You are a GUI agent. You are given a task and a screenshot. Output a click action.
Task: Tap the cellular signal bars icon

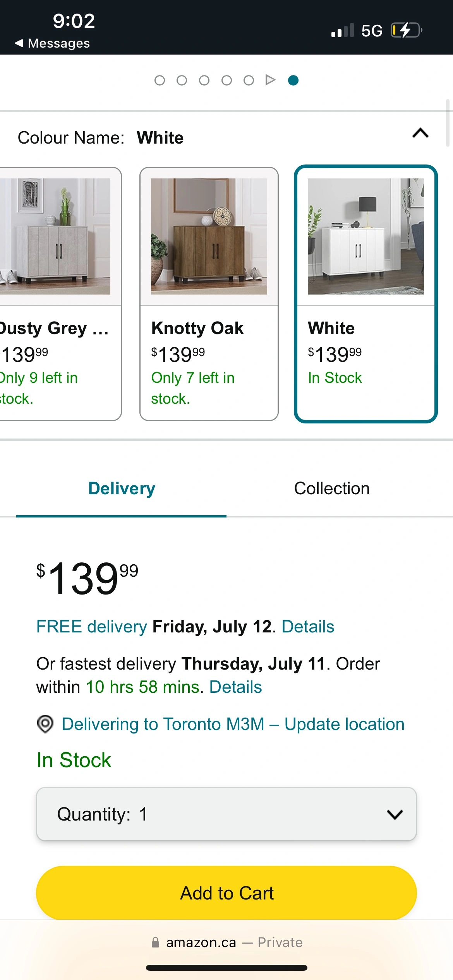tap(342, 30)
